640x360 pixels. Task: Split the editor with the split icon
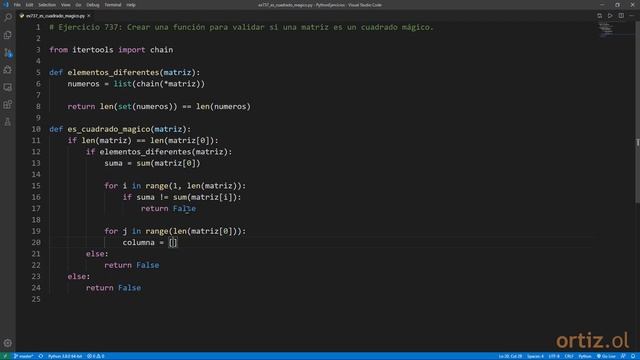point(621,16)
